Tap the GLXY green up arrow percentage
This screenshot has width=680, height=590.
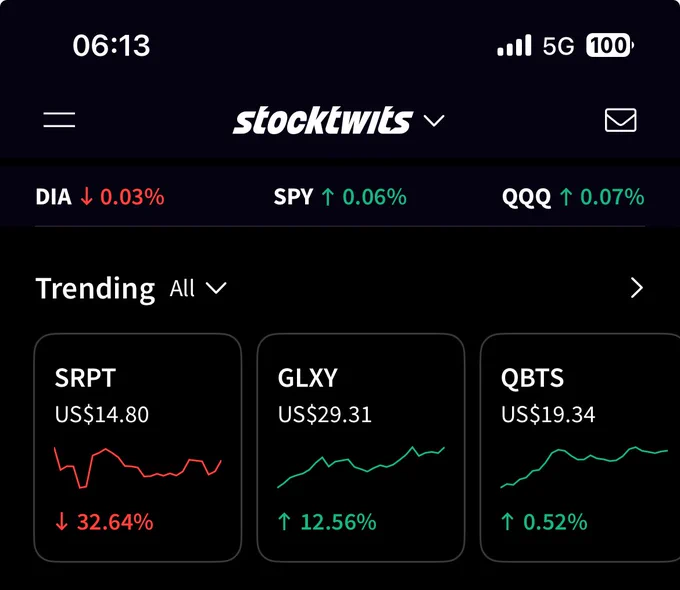tap(327, 521)
